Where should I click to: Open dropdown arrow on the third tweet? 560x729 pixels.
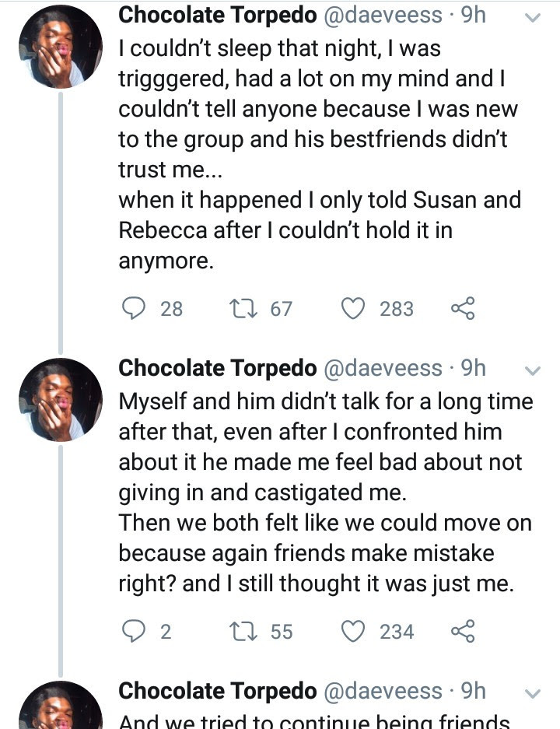(x=533, y=693)
